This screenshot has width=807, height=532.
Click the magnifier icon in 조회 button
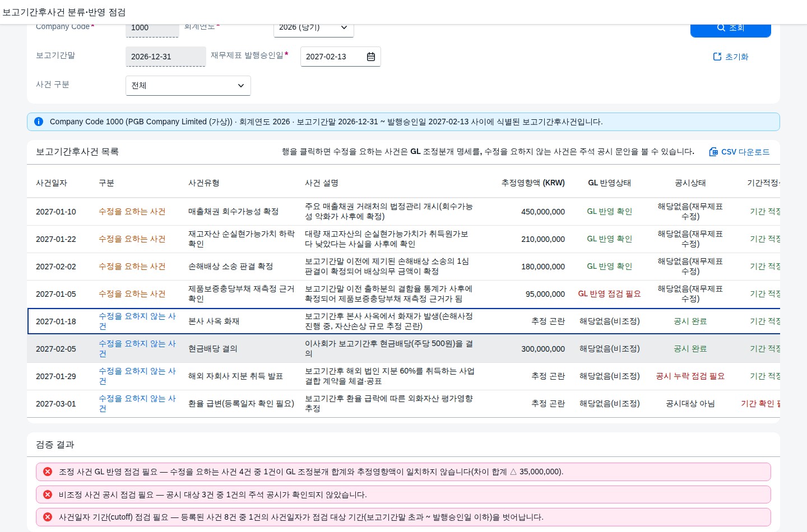(721, 27)
